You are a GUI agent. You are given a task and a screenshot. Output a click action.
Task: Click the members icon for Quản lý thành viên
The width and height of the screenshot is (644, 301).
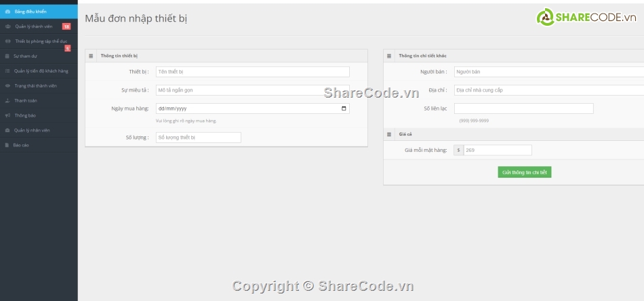tap(7, 26)
